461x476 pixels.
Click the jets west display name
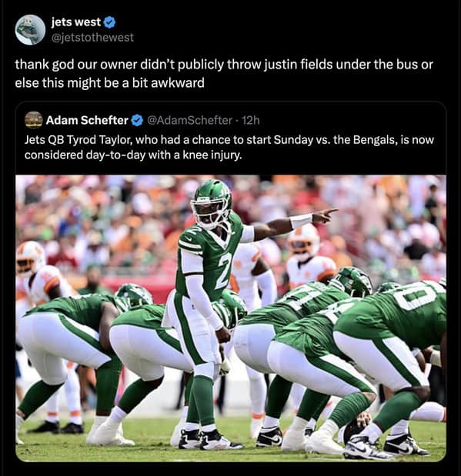click(x=75, y=22)
